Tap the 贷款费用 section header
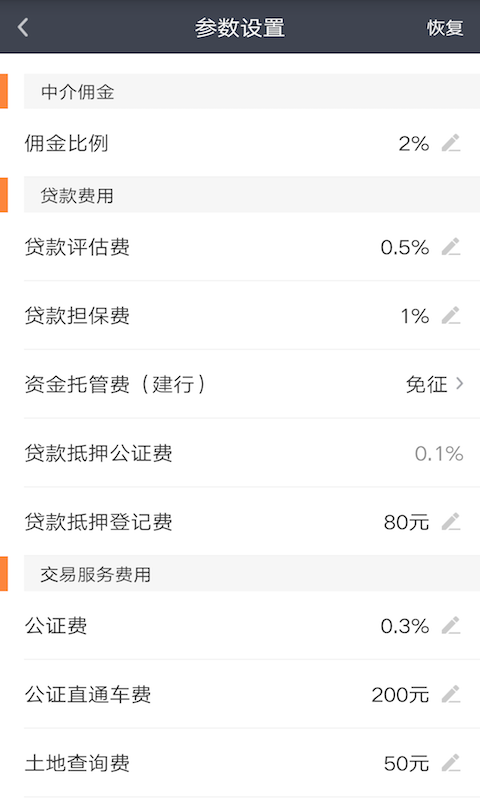Image resolution: width=480 pixels, height=800 pixels. pyautogui.click(x=251, y=195)
